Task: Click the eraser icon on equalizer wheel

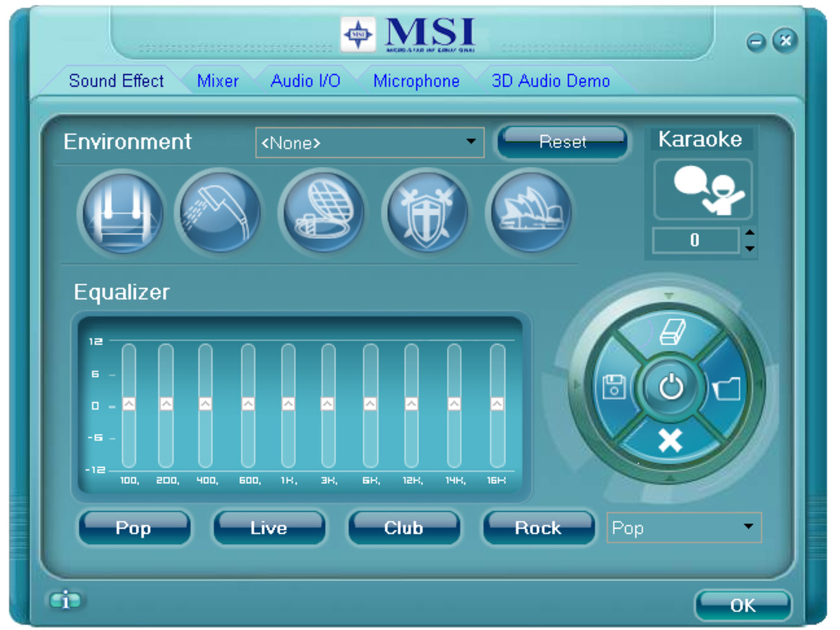Action: [670, 333]
